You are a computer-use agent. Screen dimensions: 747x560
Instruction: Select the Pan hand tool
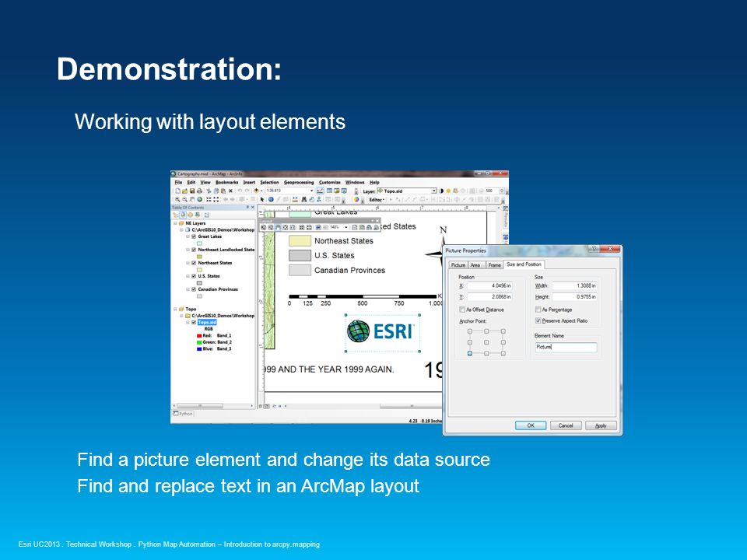192,200
